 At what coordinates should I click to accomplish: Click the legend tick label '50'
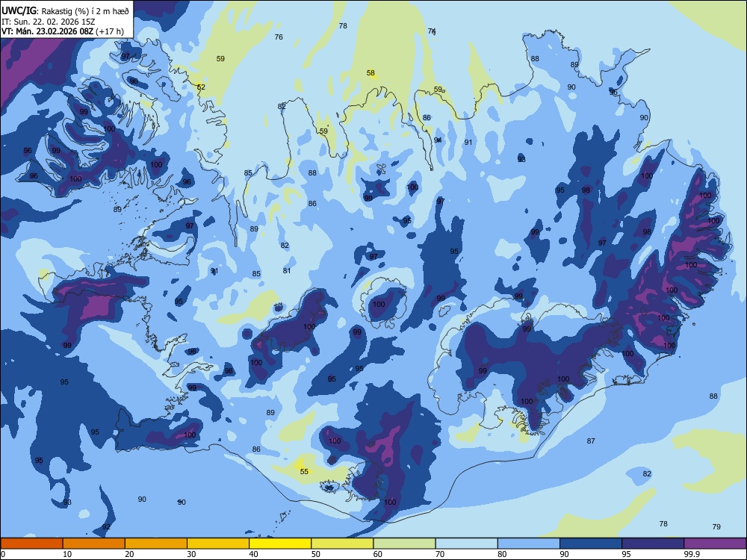315,554
